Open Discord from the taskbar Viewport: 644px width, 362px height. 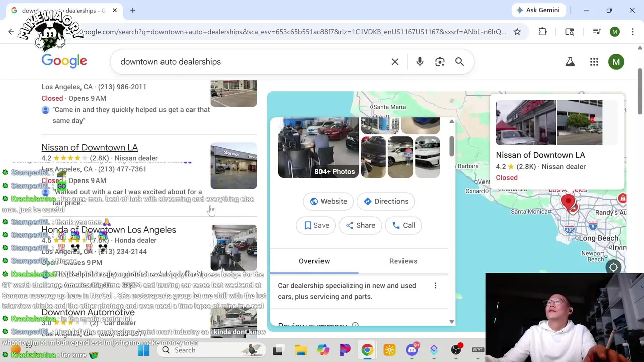point(412,350)
